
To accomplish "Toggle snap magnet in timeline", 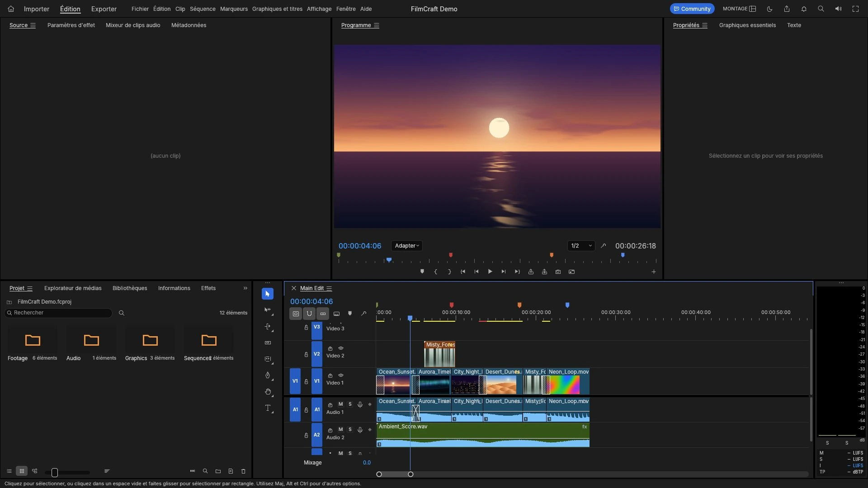I will point(309,314).
